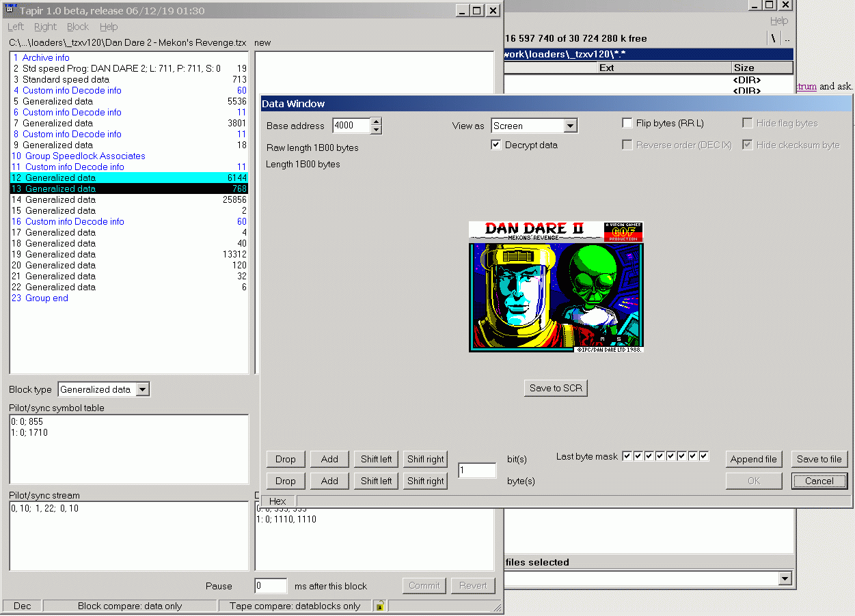Open the Block menu in Tapir
Image resolution: width=855 pixels, height=616 pixels.
(78, 27)
